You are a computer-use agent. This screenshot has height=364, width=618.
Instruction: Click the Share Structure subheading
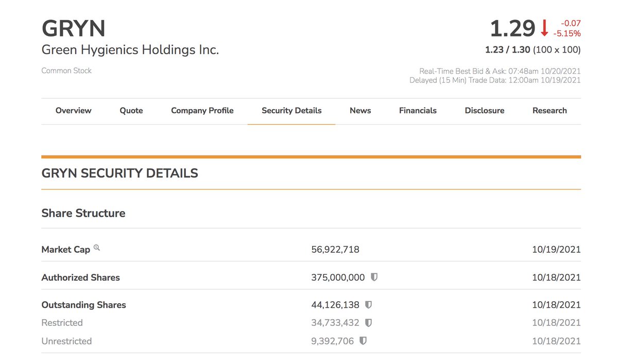(83, 213)
